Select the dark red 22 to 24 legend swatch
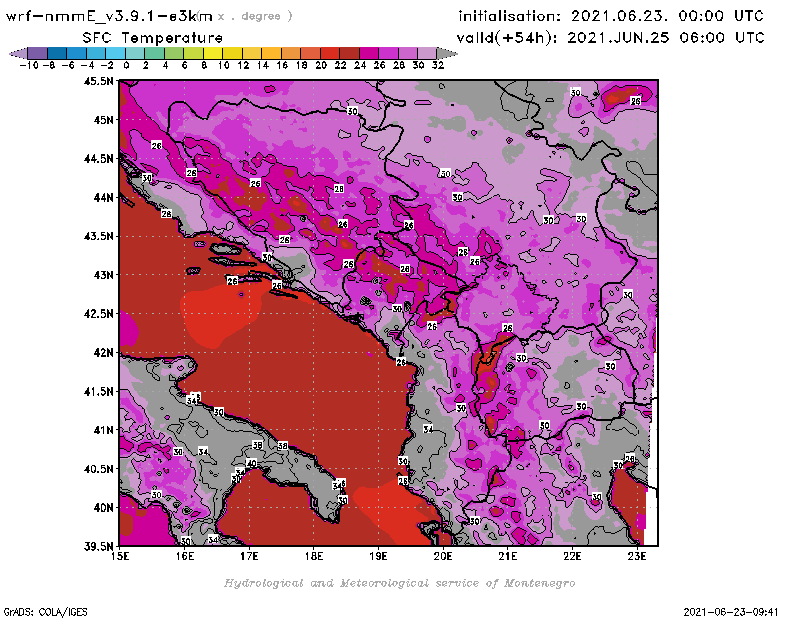The image size is (800, 618). point(349,53)
